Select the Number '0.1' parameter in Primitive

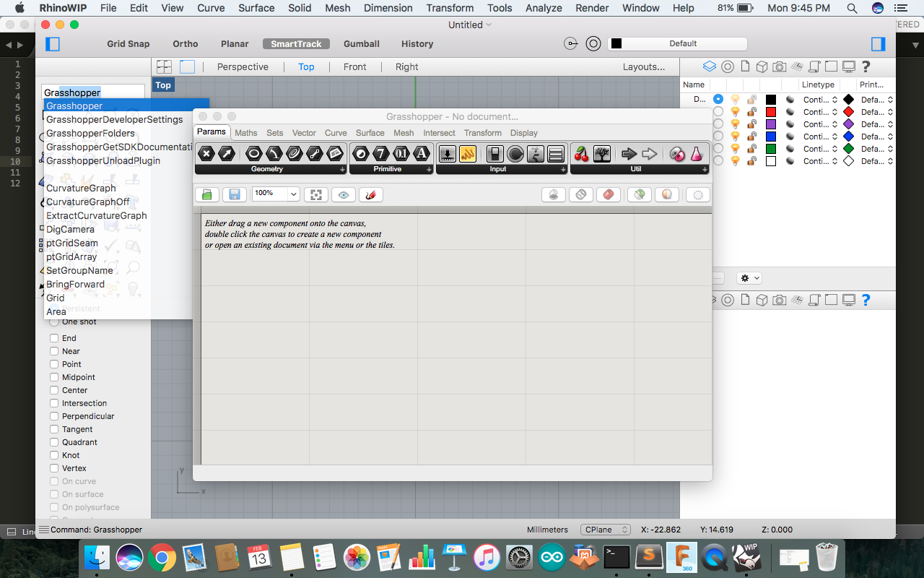point(401,153)
